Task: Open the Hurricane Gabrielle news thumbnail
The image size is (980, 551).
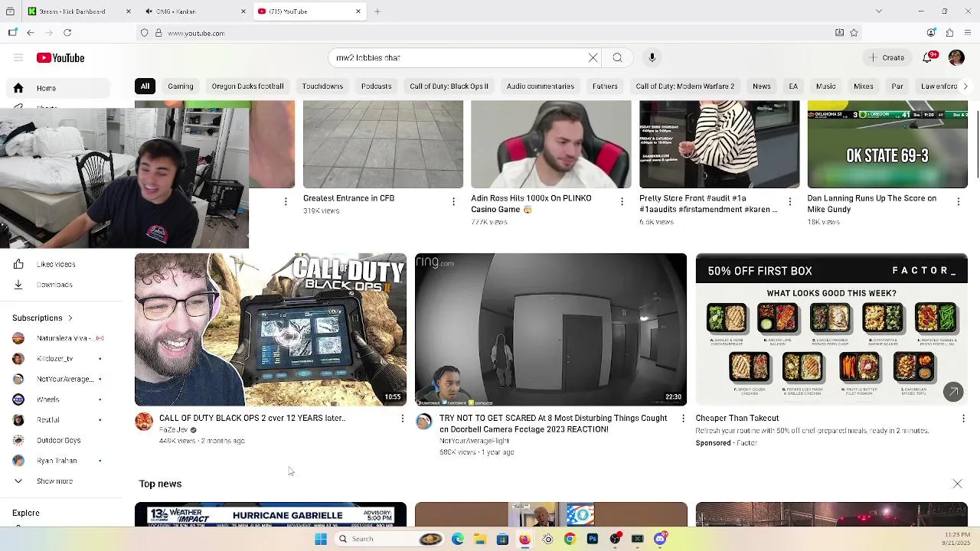Action: (270, 515)
